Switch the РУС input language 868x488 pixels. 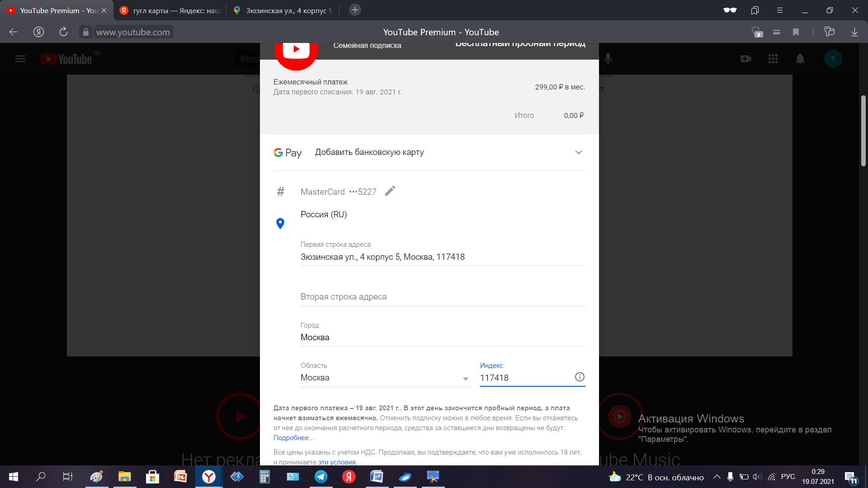[788, 477]
